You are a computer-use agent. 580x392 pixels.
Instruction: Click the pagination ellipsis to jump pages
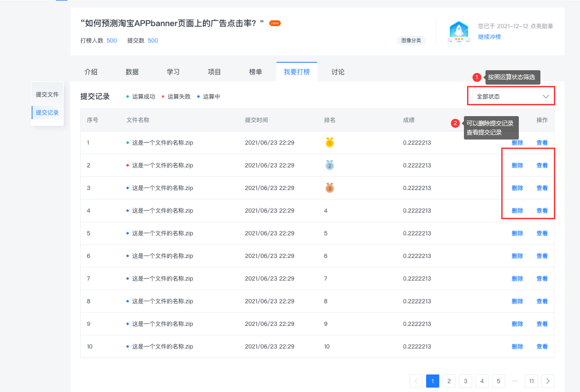point(515,381)
